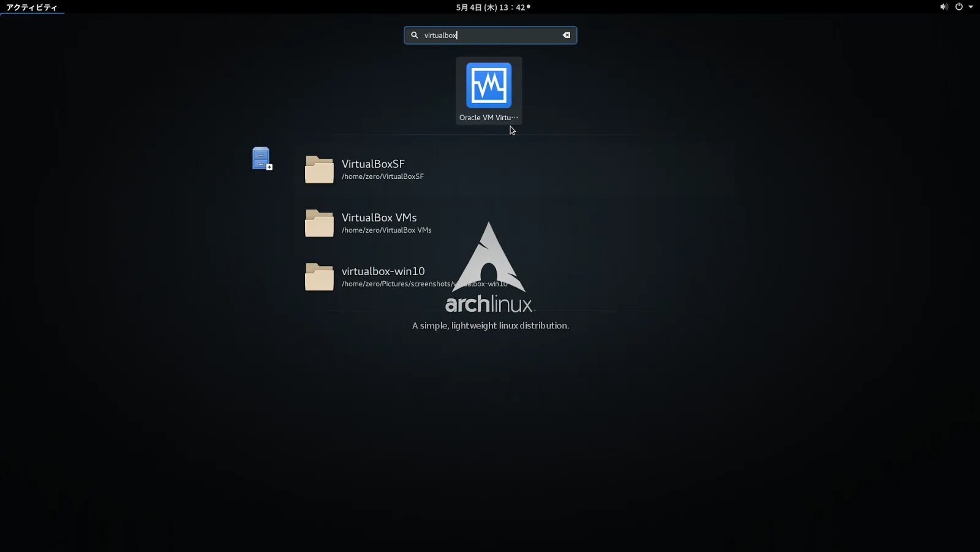Image resolution: width=980 pixels, height=552 pixels.
Task: Open the Files search provider icon
Action: (x=262, y=159)
